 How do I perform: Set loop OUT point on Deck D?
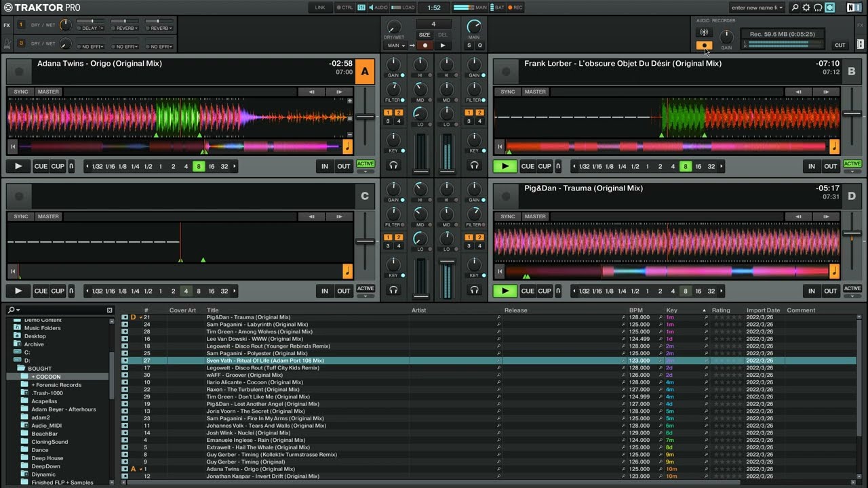[x=831, y=291]
